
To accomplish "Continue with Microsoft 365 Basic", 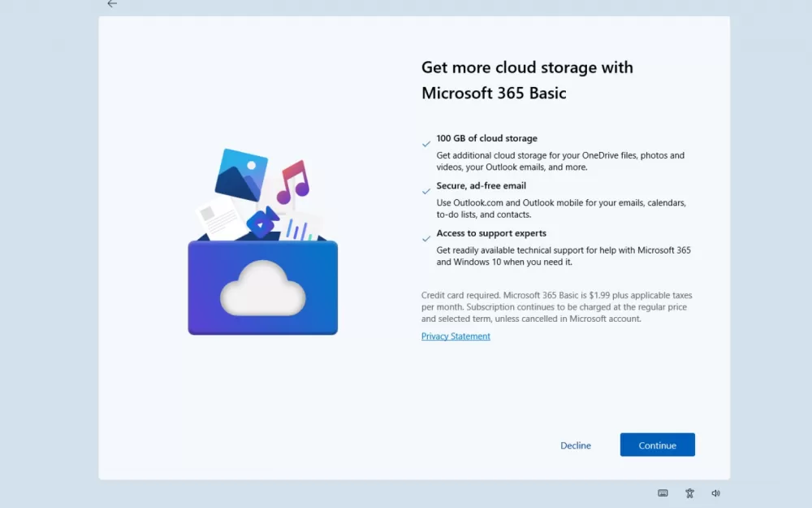I will [657, 445].
